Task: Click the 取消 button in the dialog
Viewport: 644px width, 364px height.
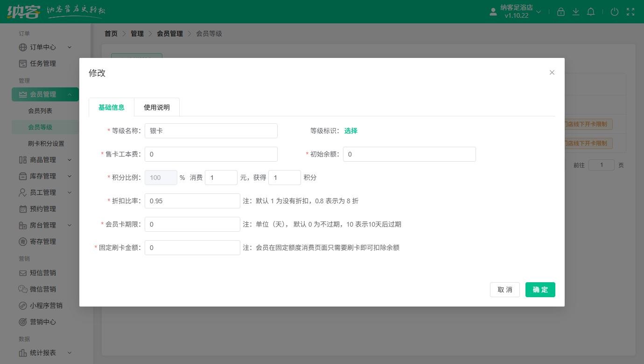Action: click(x=504, y=290)
